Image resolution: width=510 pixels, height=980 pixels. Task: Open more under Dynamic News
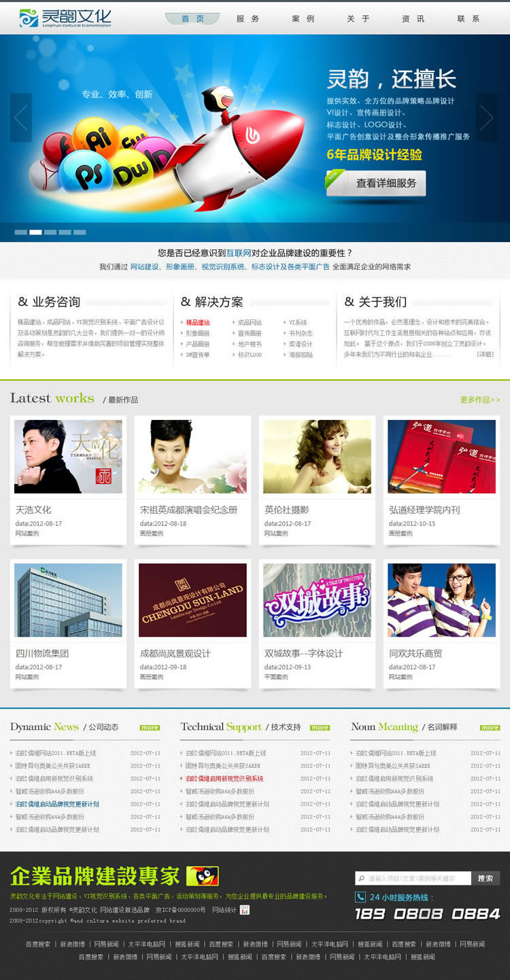click(x=150, y=727)
